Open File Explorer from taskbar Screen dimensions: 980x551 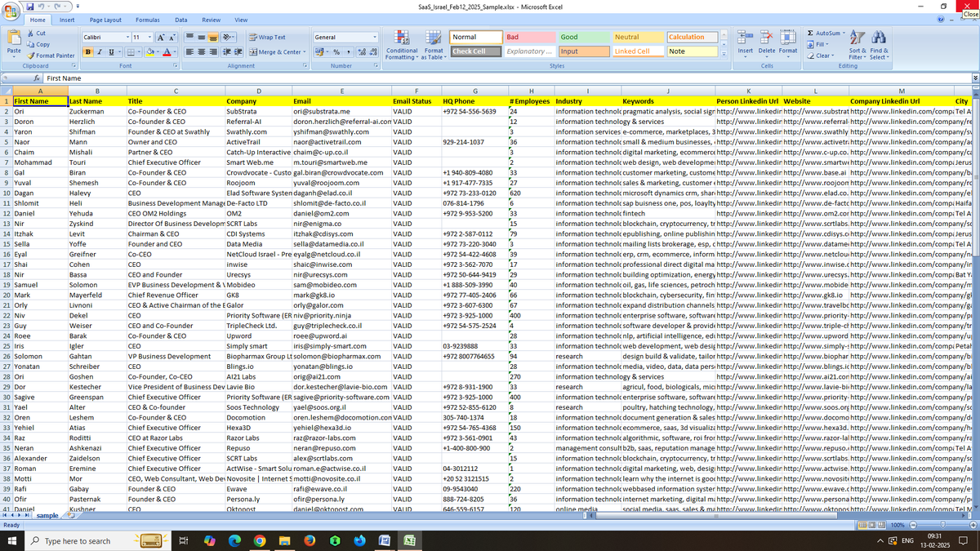click(x=284, y=540)
